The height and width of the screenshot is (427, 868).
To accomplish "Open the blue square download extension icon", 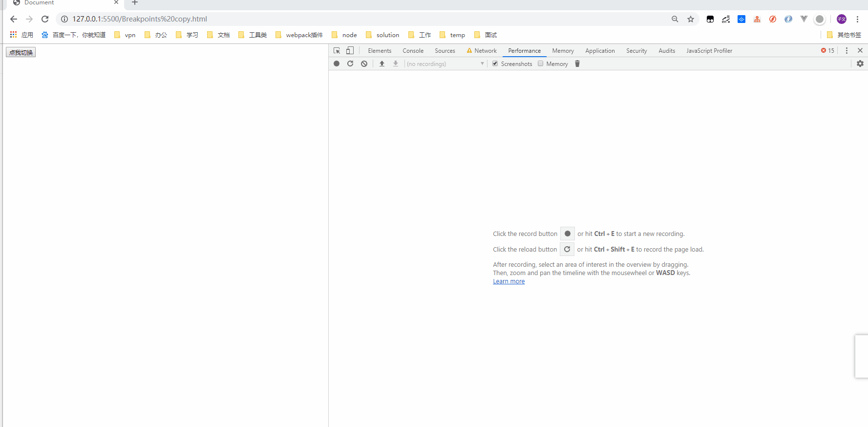I will tap(741, 19).
